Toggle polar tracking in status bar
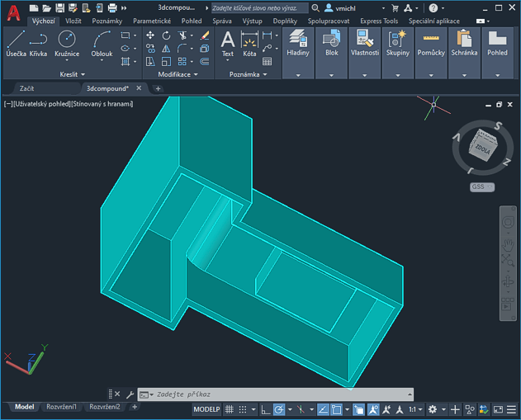The width and height of the screenshot is (521, 420). pyautogui.click(x=280, y=409)
